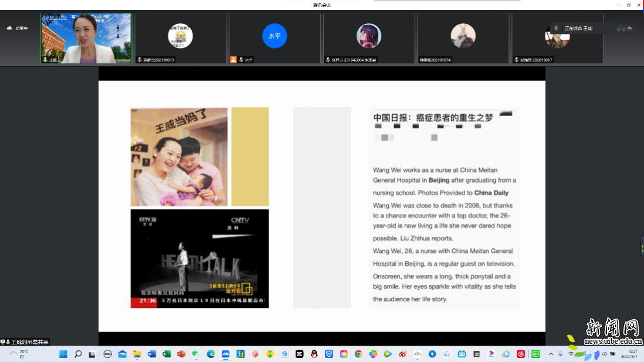Open Tencent Video play icon on taskbar
Image resolution: width=644 pixels, height=362 pixels.
tap(388, 354)
